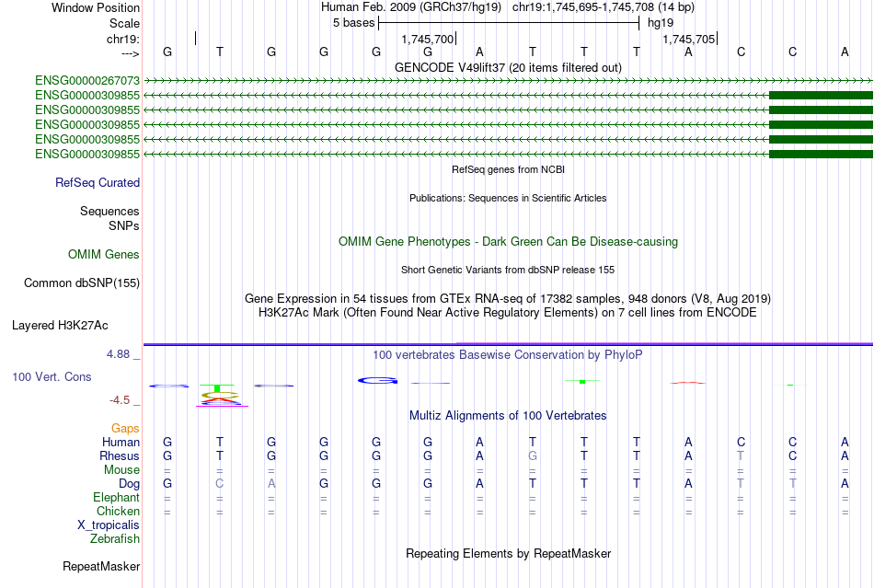Click Repeating Elements by RepeatMasker title
The image size is (874, 588).
coord(508,554)
